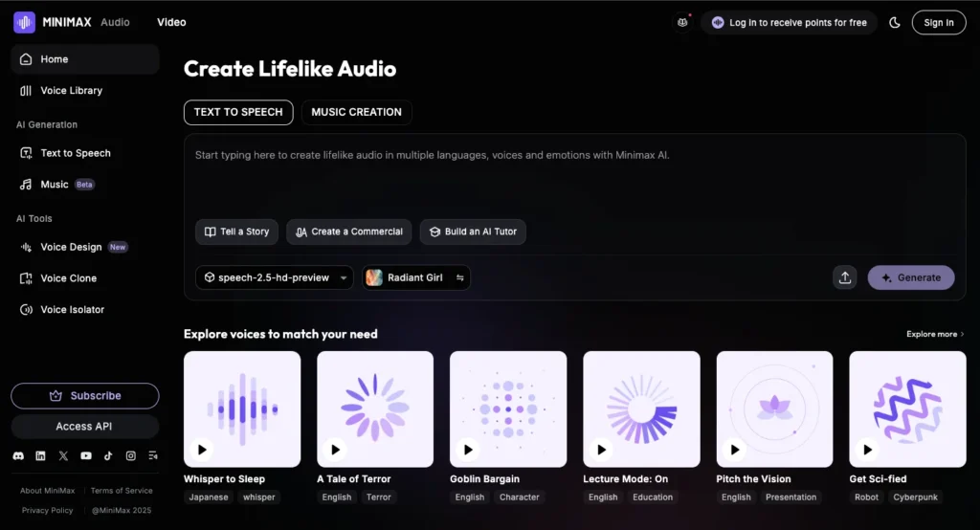Expand Explore more voices link
This screenshot has height=530, width=980.
pos(935,334)
